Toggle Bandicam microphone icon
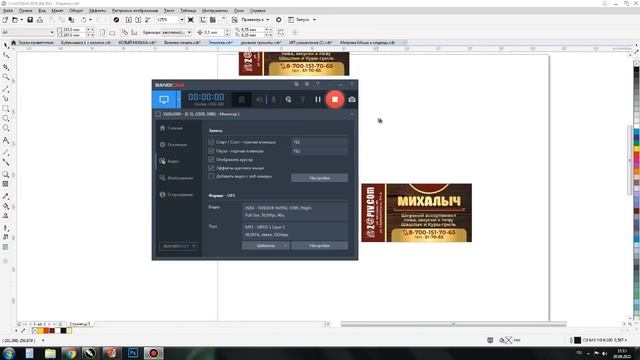The height and width of the screenshot is (360, 640). pyautogui.click(x=273, y=100)
